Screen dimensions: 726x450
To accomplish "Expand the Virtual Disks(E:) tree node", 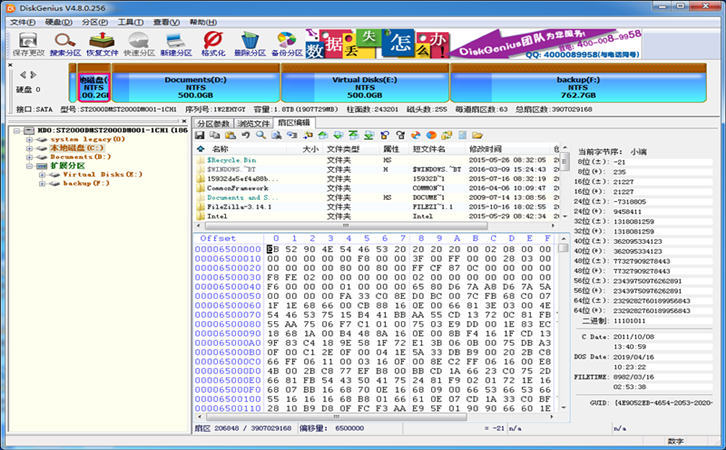I will tap(41, 174).
